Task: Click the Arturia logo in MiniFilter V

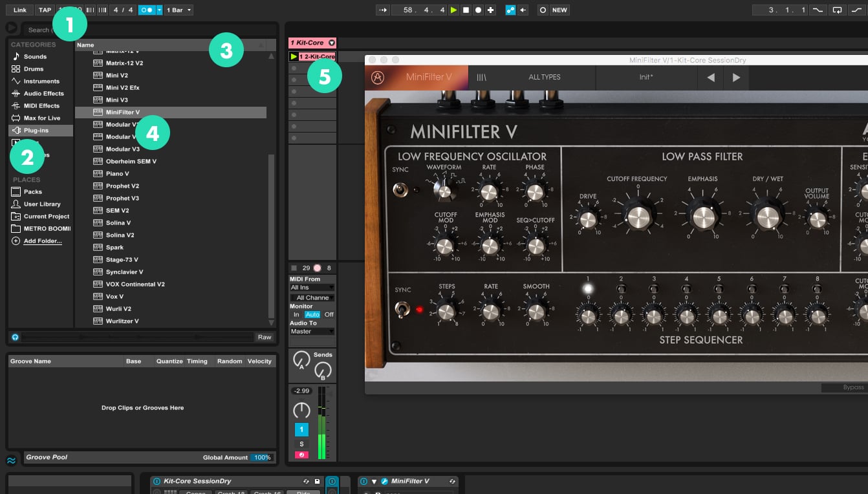Action: tap(378, 77)
